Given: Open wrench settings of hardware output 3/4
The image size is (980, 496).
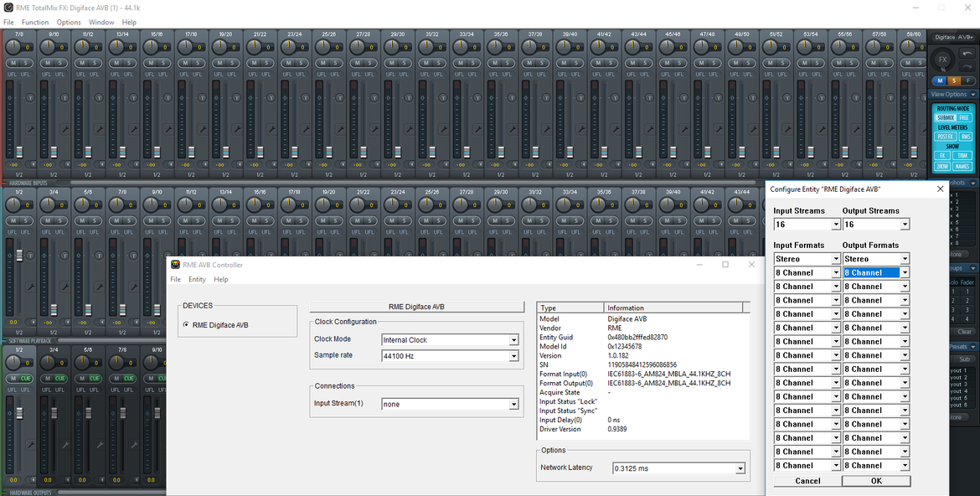Looking at the screenshot, I should click(x=65, y=445).
